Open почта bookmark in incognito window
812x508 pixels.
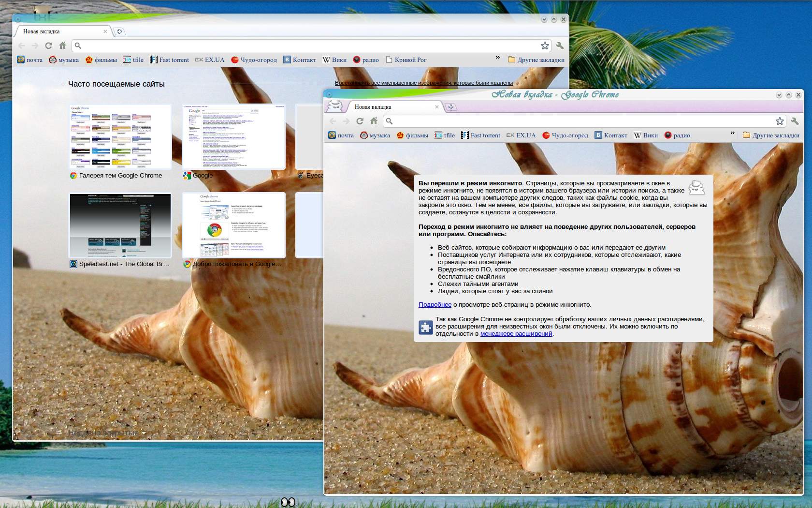[x=341, y=135]
